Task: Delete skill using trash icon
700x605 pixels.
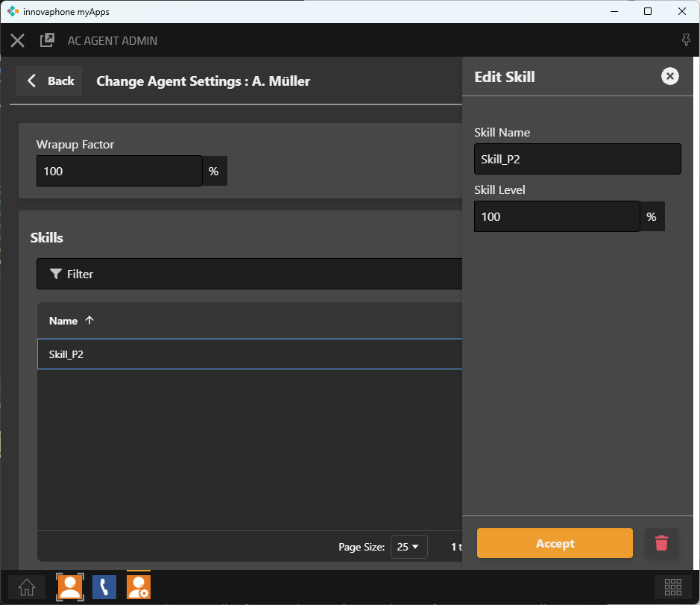Action: click(x=661, y=543)
